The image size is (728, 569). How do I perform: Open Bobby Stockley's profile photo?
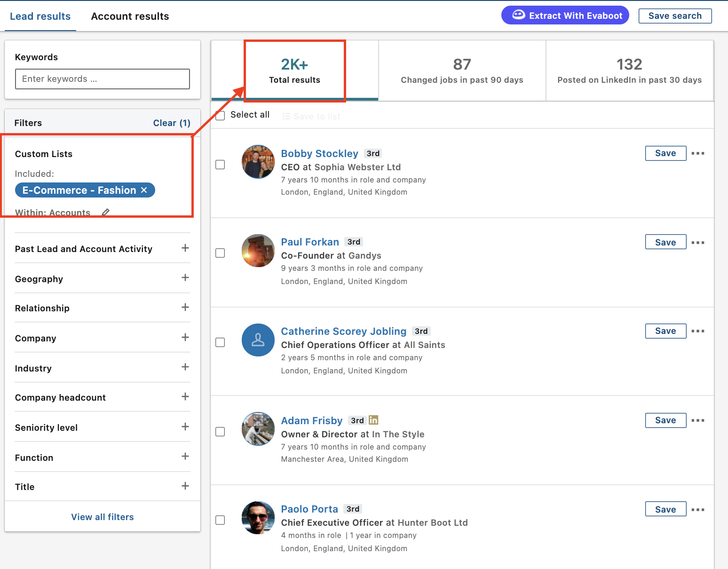(x=258, y=162)
